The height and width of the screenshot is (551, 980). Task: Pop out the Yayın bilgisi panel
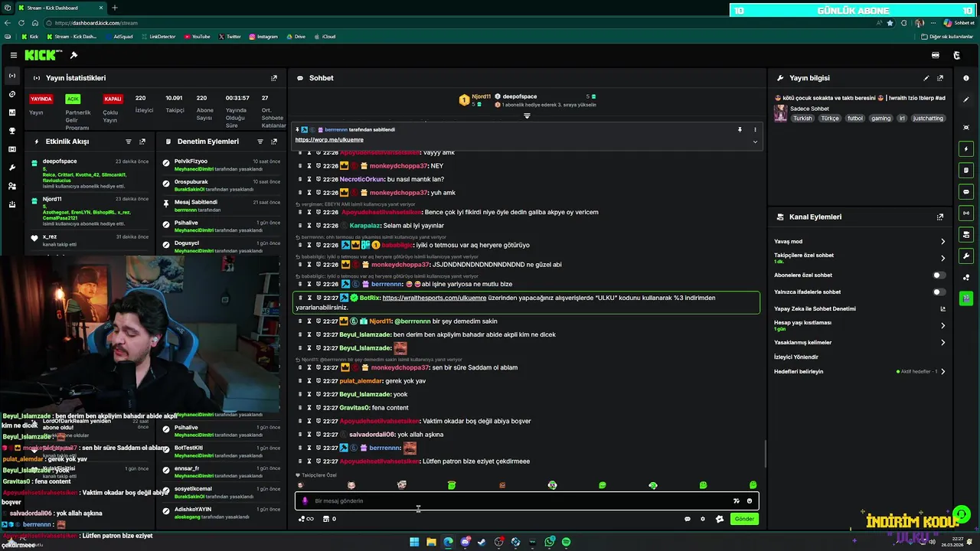point(940,78)
